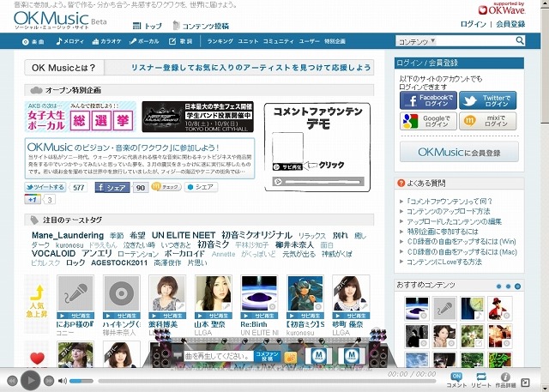Click the ログイン link at top right

click(473, 24)
